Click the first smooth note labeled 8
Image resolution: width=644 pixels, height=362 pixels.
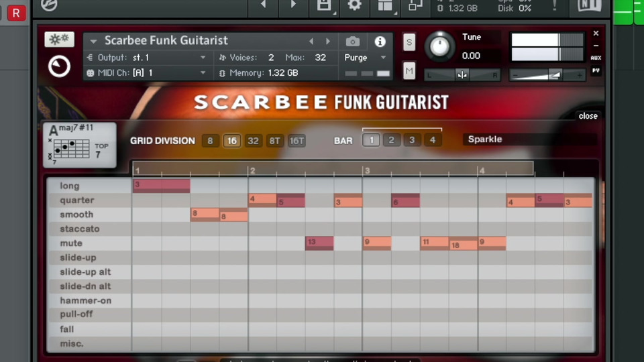tap(205, 215)
